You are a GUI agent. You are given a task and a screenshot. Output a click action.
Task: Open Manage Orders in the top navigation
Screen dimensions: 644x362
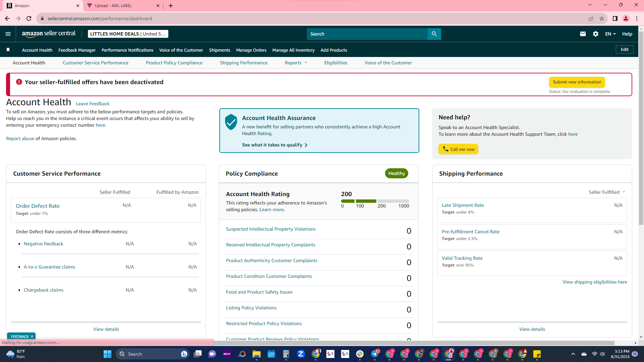tap(251, 50)
